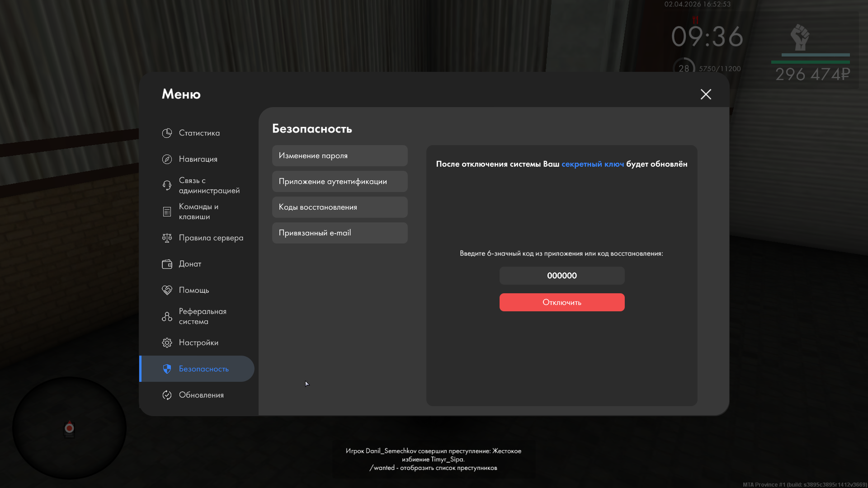Open the Настройки menu section

click(x=198, y=343)
